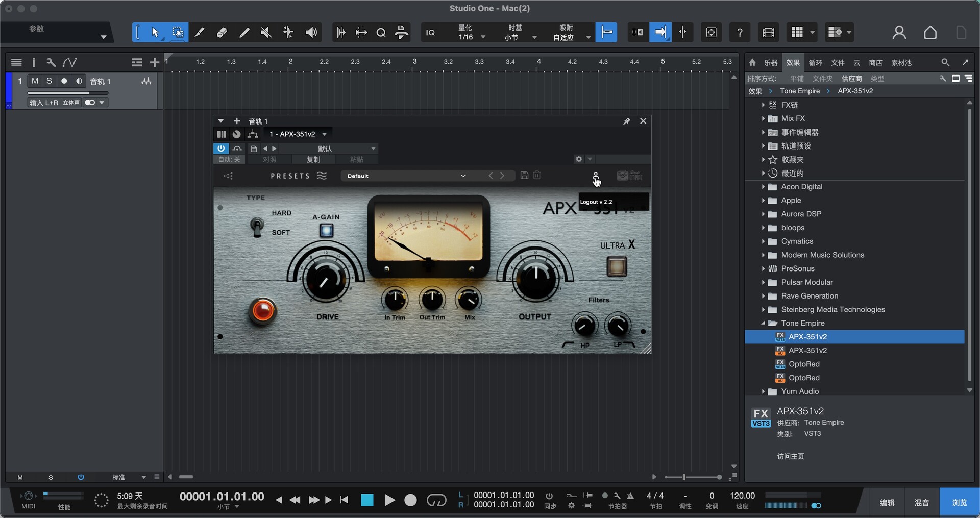Viewport: 980px width, 518px height.
Task: Open the 1 - APX-351v2 insert dropdown
Action: [298, 134]
